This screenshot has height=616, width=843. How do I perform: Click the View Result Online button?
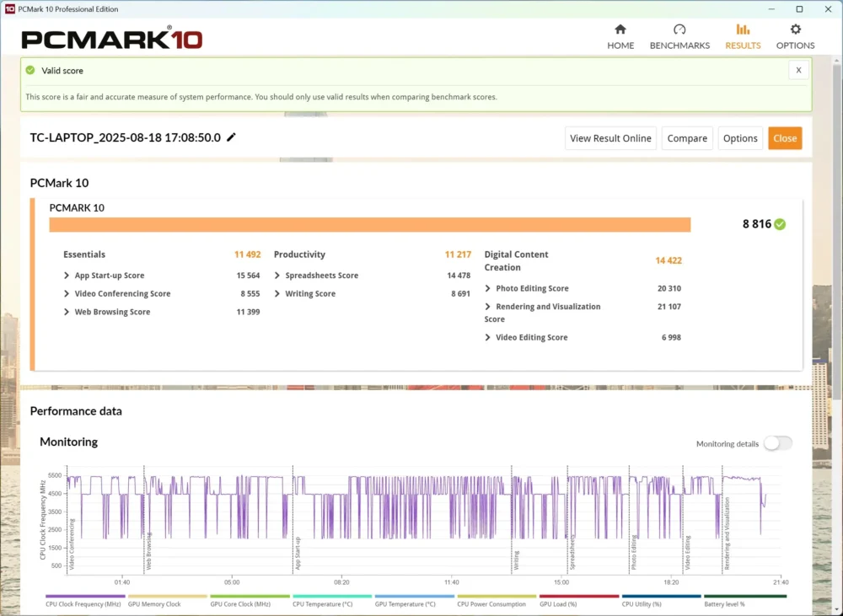pyautogui.click(x=610, y=138)
